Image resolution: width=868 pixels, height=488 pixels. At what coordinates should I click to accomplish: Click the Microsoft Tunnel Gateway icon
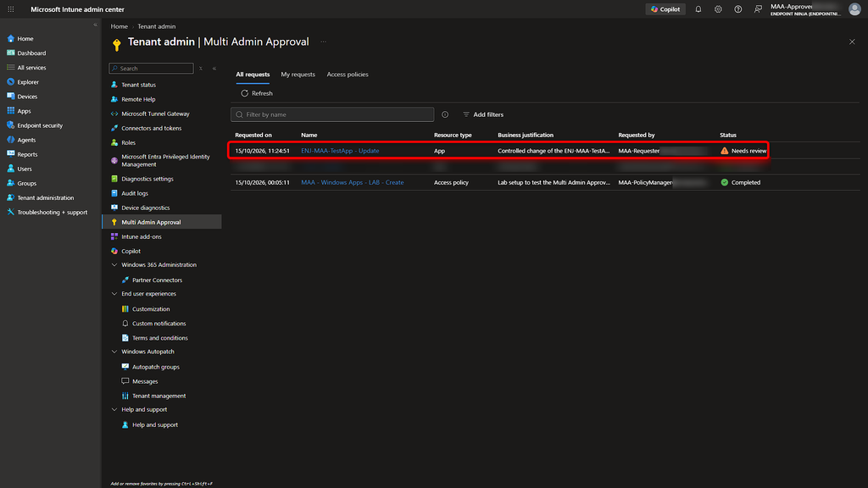(114, 114)
